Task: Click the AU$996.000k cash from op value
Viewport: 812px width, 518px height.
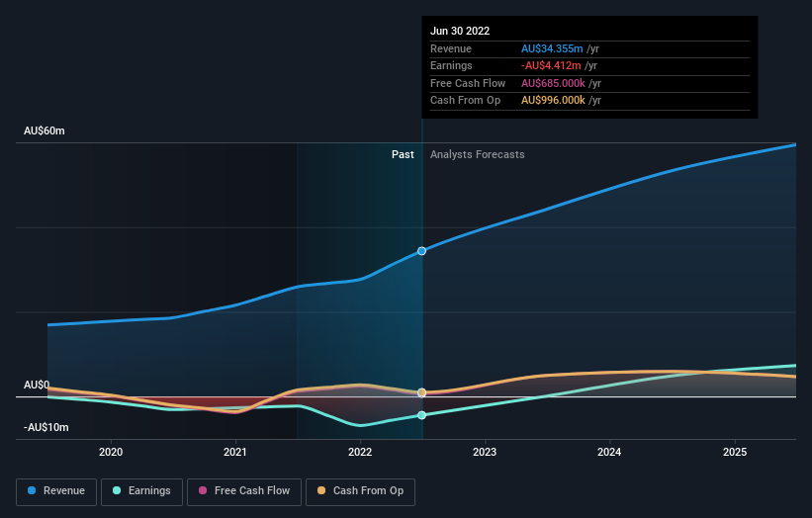Action: tap(553, 101)
